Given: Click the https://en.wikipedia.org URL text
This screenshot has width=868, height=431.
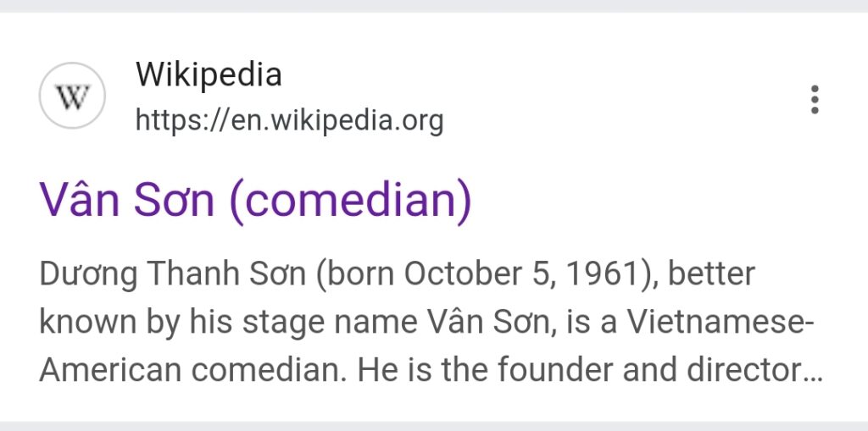Looking at the screenshot, I should pyautogui.click(x=289, y=121).
